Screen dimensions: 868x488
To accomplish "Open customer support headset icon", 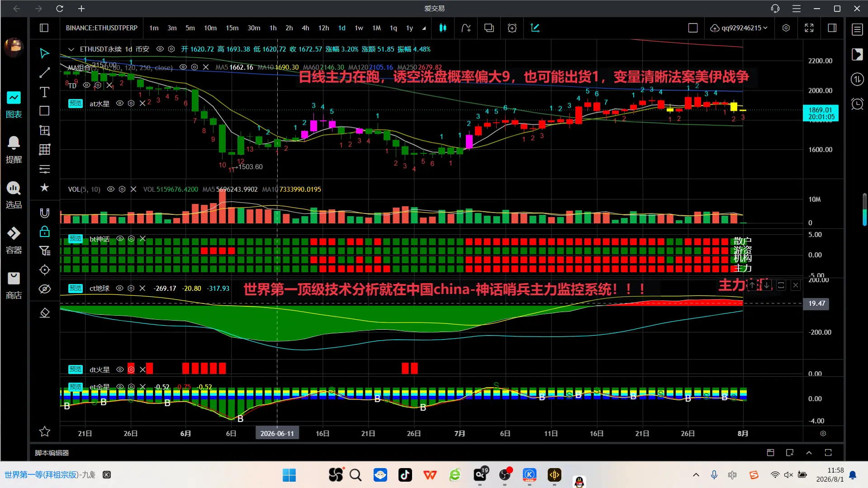I will [775, 9].
